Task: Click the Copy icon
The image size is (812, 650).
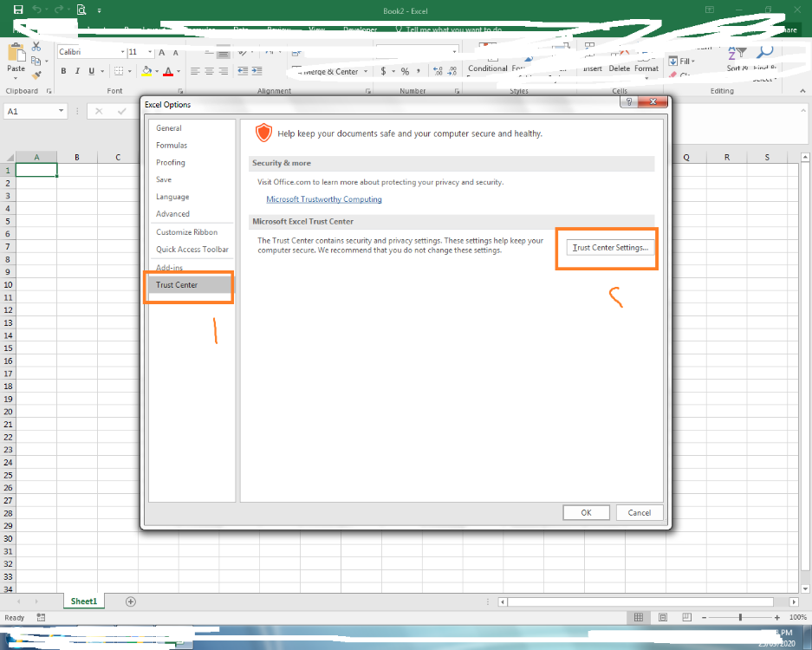Action: coord(36,61)
